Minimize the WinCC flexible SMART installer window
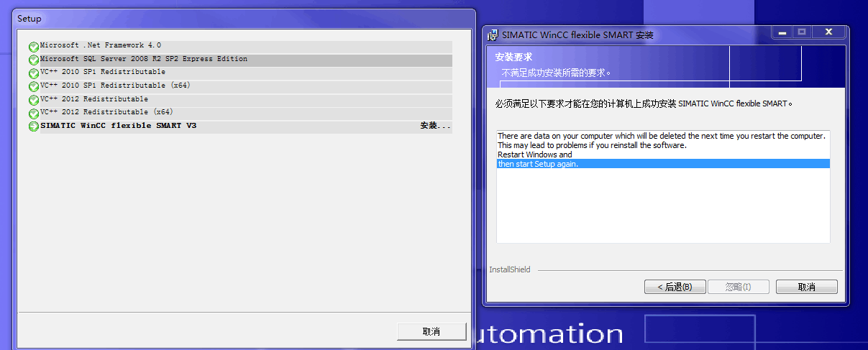 point(782,32)
